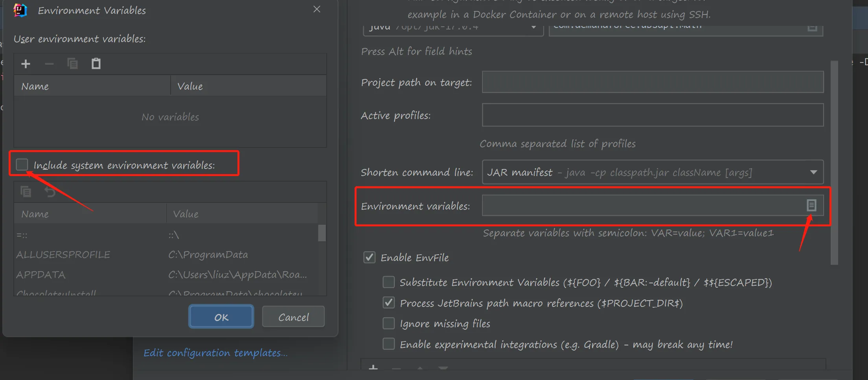Open environment variables editor icon in field
This screenshot has height=380, width=868.
(x=811, y=205)
